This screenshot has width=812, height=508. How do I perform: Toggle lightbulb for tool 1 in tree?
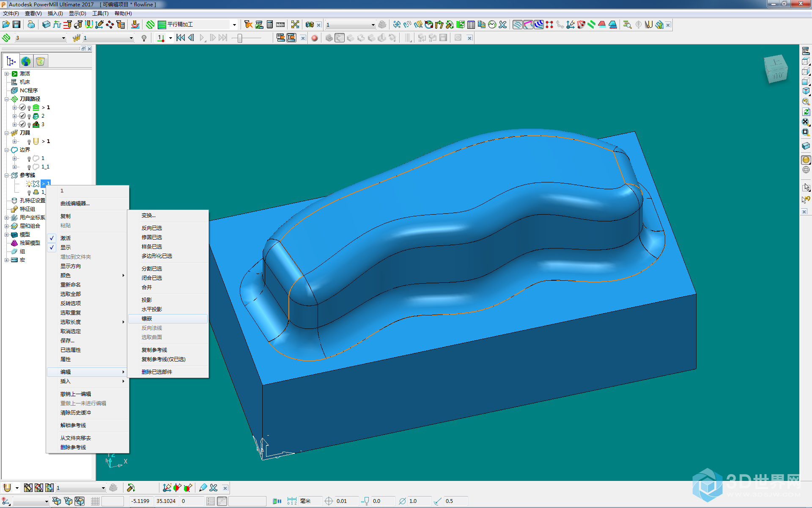(x=29, y=142)
